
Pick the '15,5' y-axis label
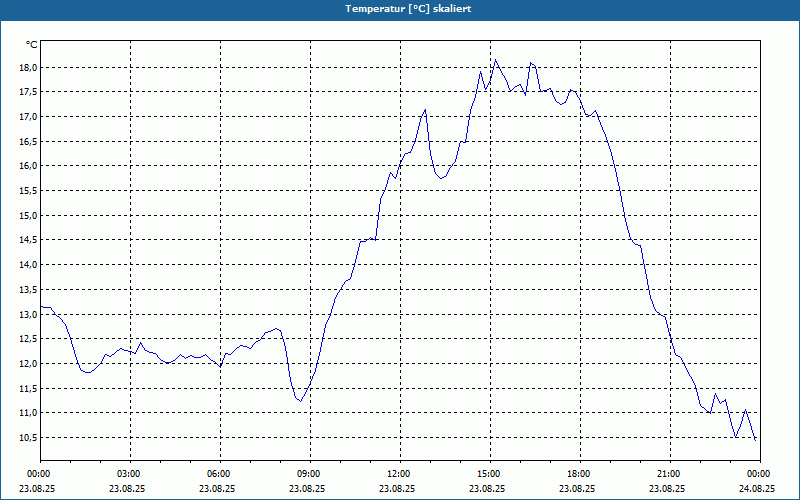(x=30, y=191)
